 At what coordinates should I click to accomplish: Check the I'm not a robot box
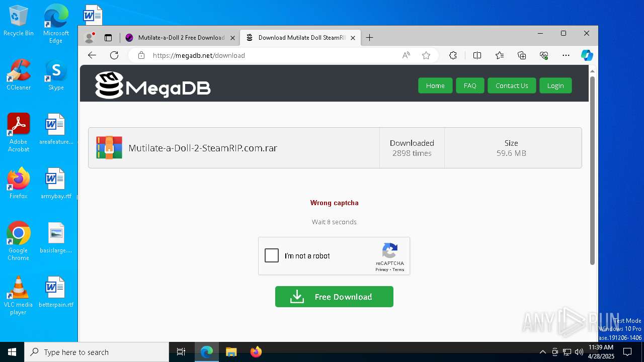coord(272,255)
